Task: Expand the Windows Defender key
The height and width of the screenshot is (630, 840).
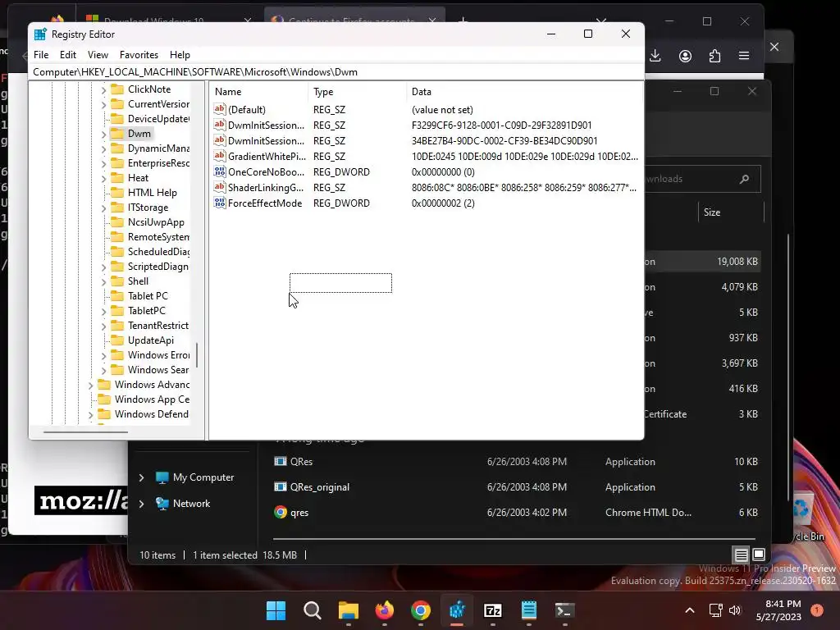Action: point(90,414)
